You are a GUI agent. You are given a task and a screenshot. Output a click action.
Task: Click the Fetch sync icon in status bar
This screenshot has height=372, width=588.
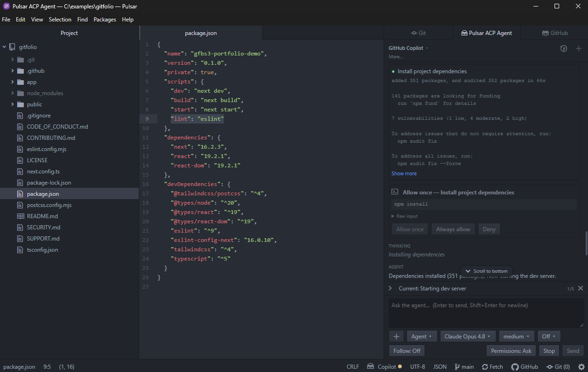[485, 367]
